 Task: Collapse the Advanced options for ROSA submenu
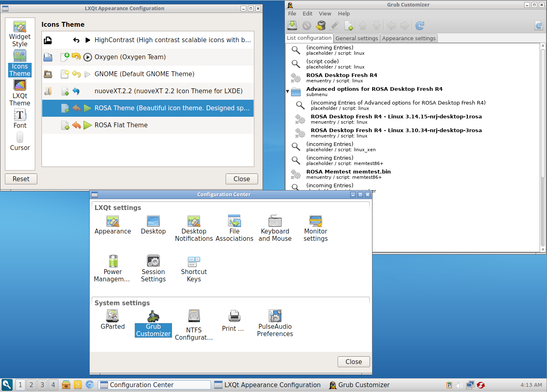(x=288, y=92)
